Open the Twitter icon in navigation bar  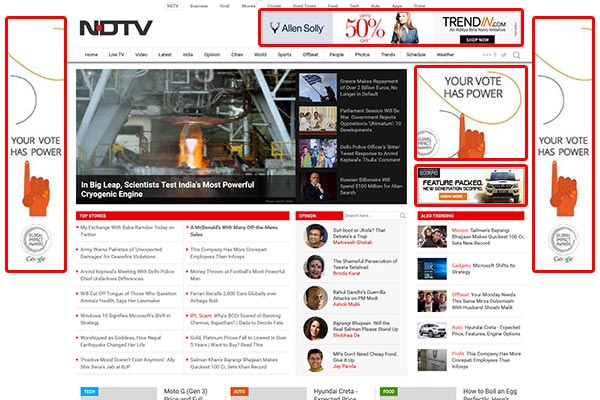[x=504, y=55]
